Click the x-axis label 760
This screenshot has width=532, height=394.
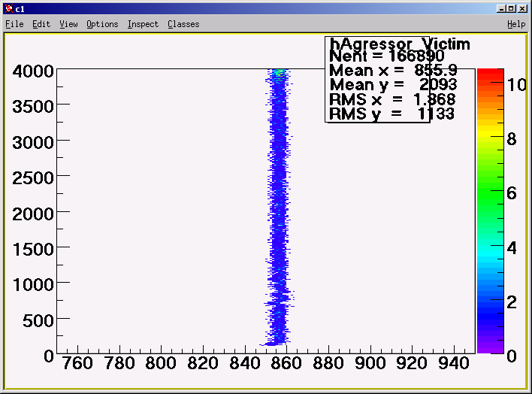(77, 363)
